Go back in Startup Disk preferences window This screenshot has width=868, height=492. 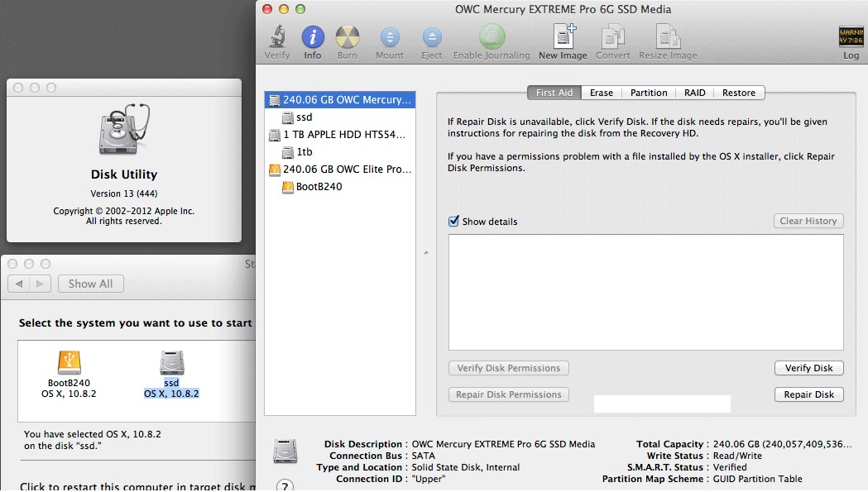[x=19, y=284]
